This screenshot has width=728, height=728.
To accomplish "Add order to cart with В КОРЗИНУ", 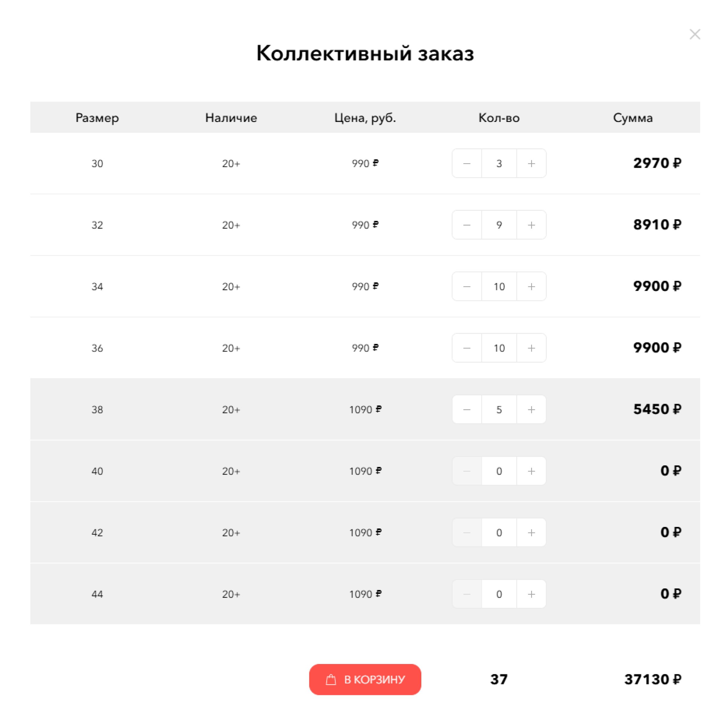I will [365, 679].
